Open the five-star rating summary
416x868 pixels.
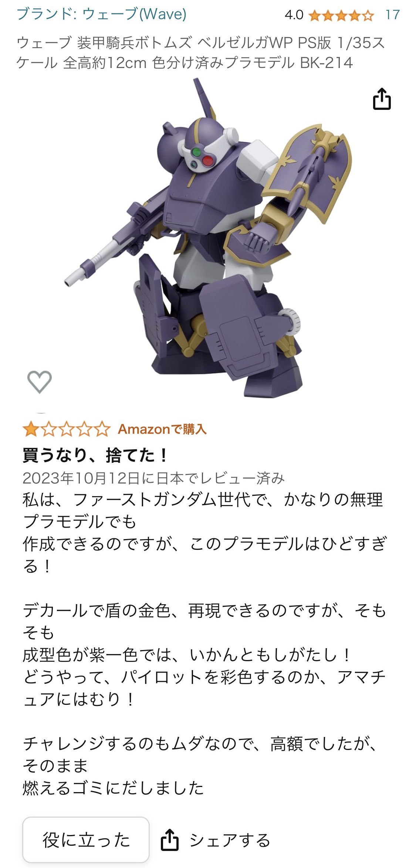(341, 16)
